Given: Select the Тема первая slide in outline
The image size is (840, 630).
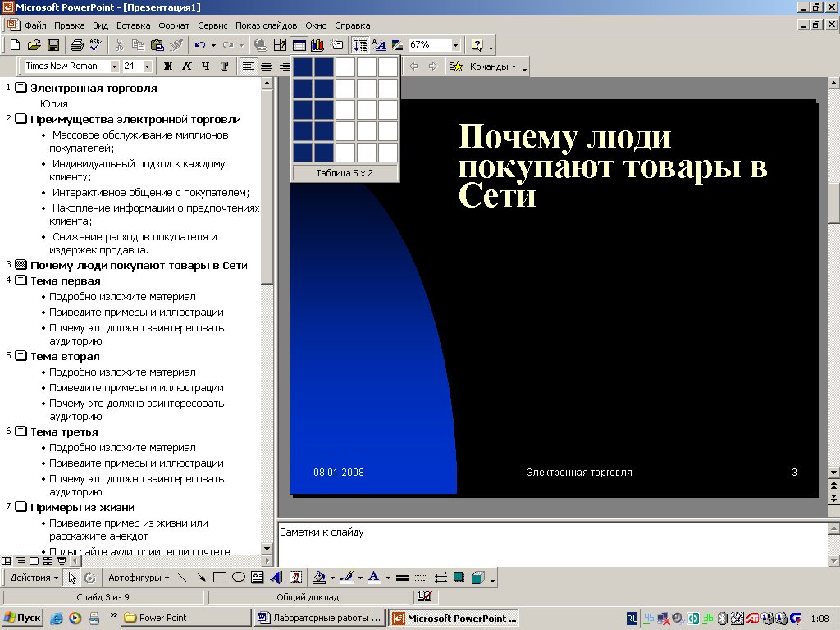Looking at the screenshot, I should coord(66,281).
